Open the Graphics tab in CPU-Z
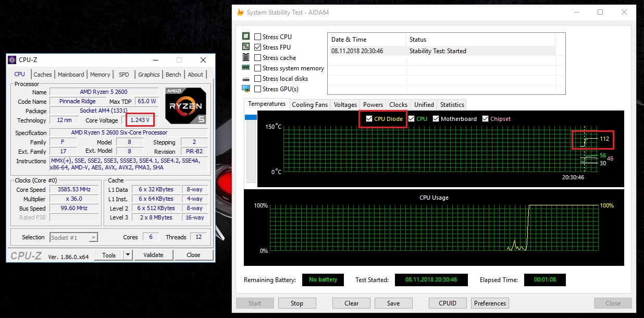This screenshot has width=644, height=318. (149, 75)
